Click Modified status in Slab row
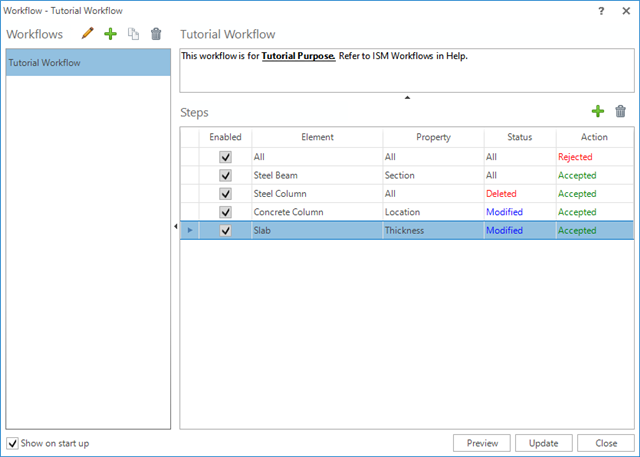640x457 pixels. 520,231
